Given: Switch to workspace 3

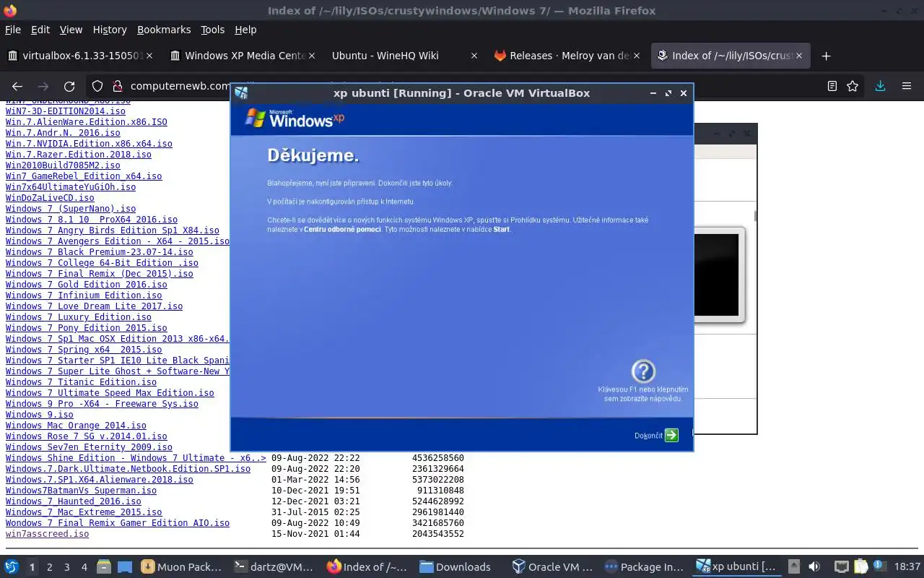Looking at the screenshot, I should (66, 567).
